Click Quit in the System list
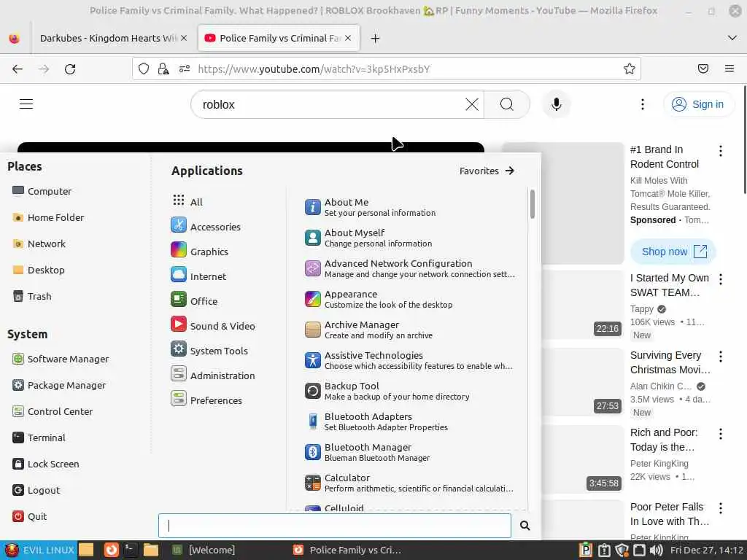Viewport: 747px width, 560px height. pyautogui.click(x=29, y=516)
